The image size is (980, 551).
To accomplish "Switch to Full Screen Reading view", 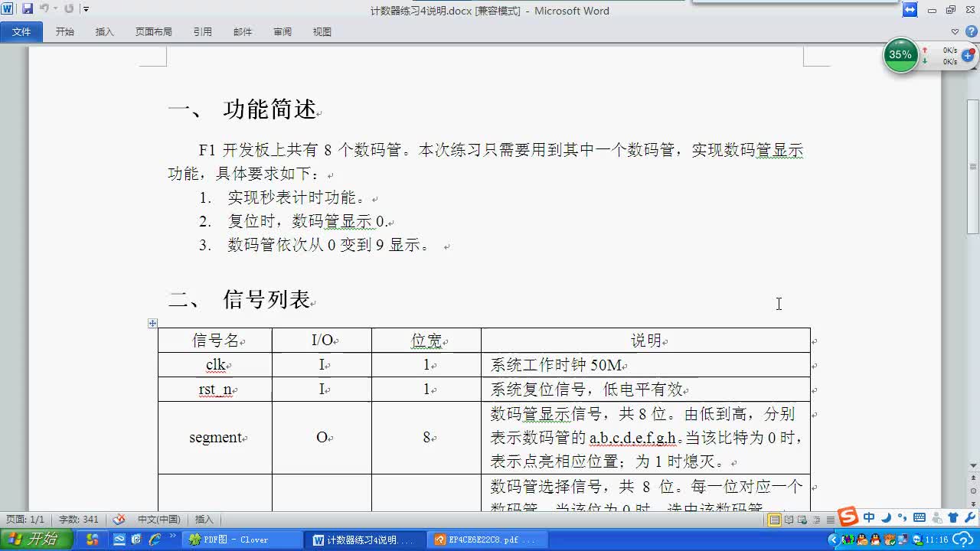I will click(789, 520).
